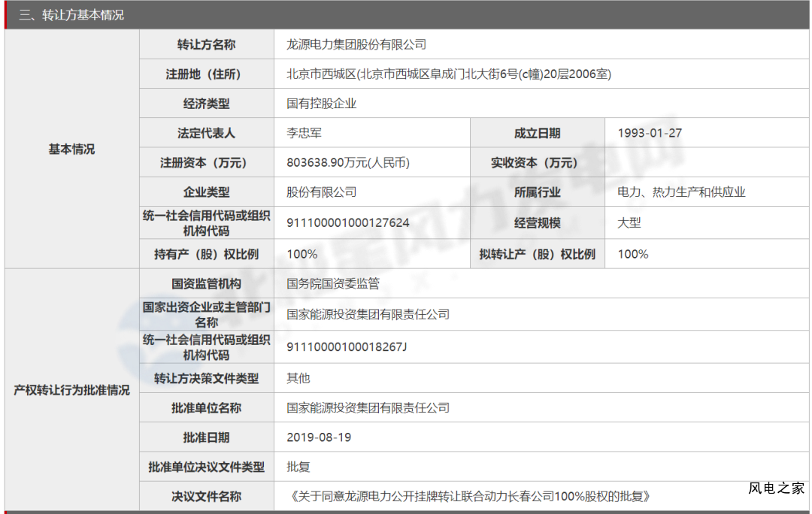This screenshot has width=812, height=514.
Task: Select the 100% value beside 拟转让产（股）权比例
Action: point(633,254)
